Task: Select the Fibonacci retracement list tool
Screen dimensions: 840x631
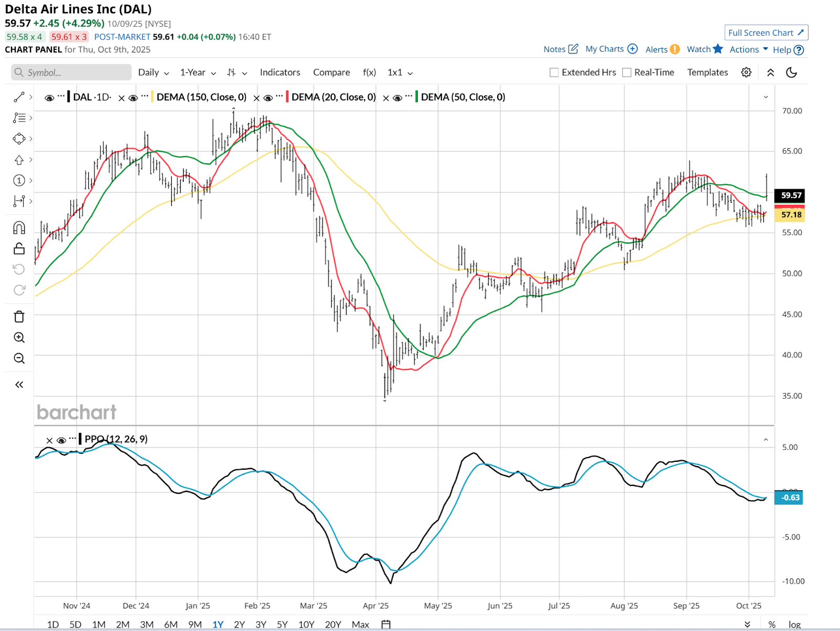Action: (19, 118)
